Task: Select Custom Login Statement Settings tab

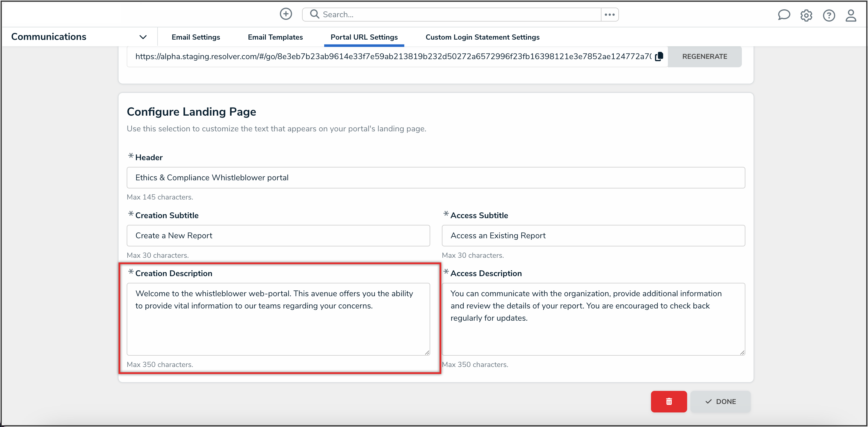Action: 482,37
